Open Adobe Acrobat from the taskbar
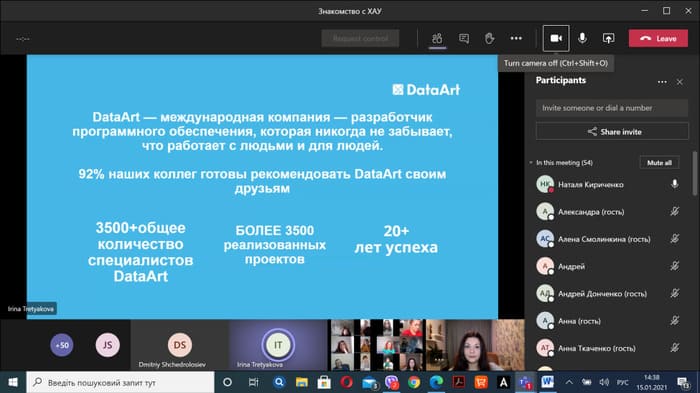The image size is (700, 393). [x=459, y=382]
